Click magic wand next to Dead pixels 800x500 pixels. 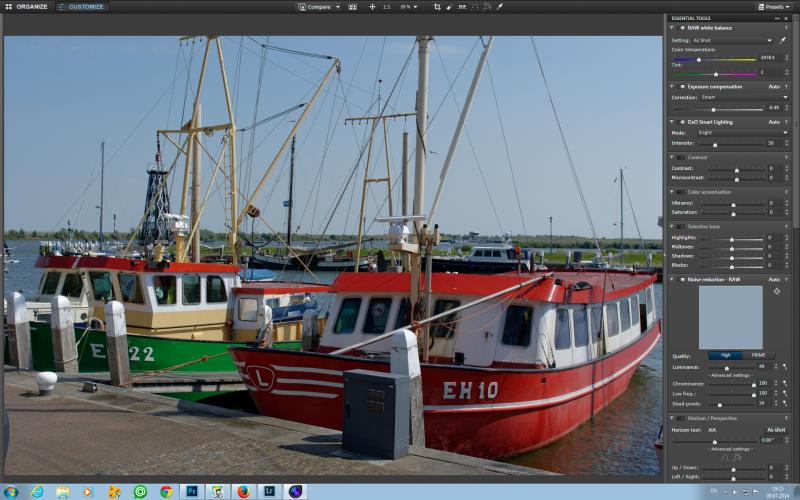[x=785, y=403]
